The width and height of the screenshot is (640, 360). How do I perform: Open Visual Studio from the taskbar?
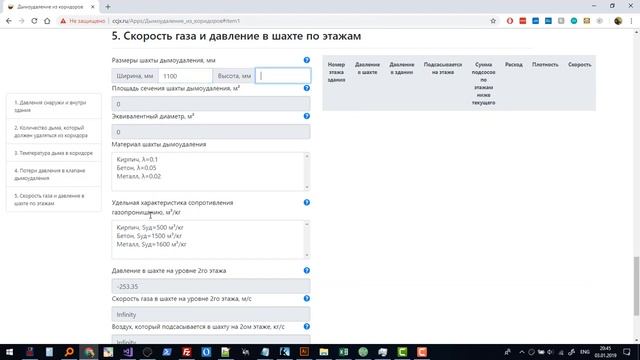coord(128,352)
